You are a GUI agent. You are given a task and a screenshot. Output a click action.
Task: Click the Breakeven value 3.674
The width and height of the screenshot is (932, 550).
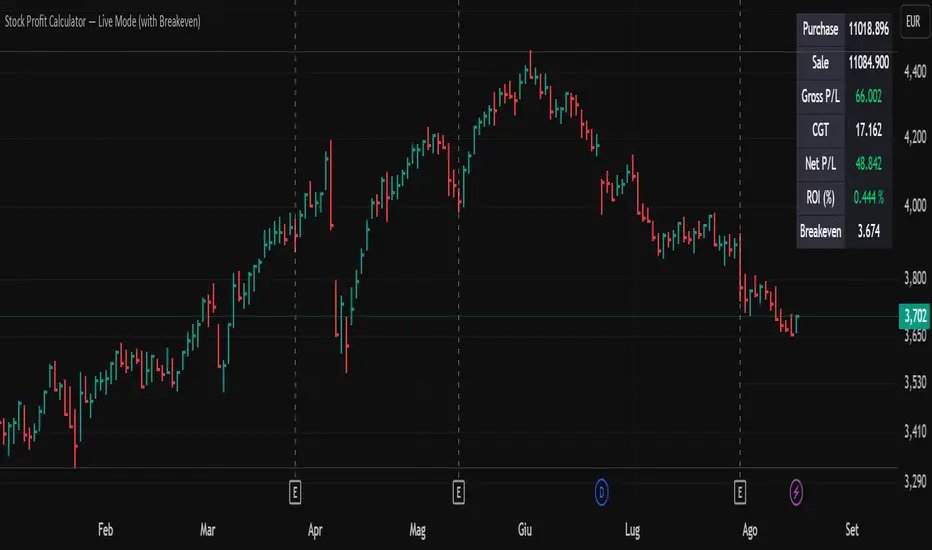868,231
